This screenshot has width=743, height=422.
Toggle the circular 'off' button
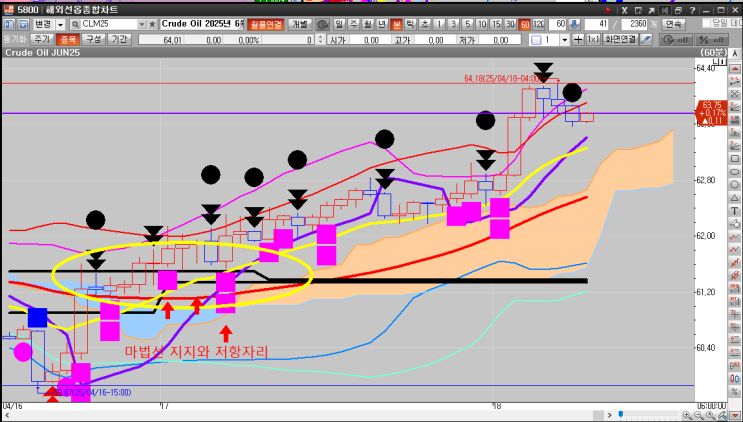point(676,40)
